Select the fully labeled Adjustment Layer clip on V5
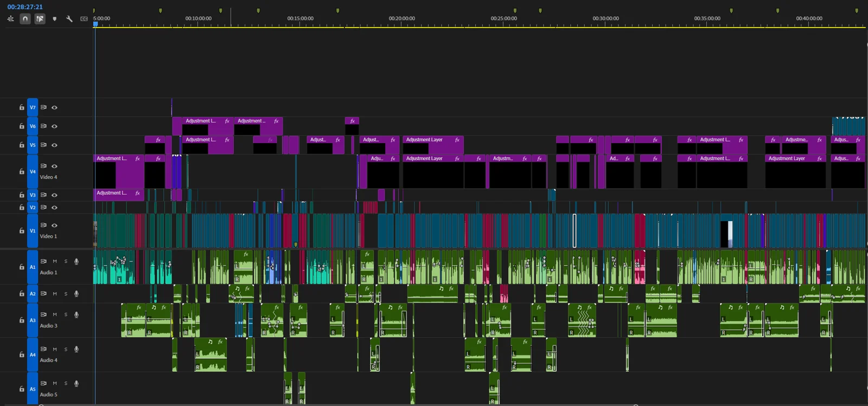 point(432,145)
